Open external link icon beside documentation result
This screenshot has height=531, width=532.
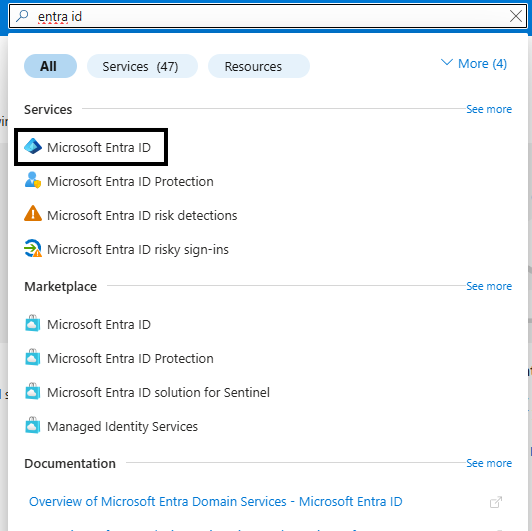496,502
